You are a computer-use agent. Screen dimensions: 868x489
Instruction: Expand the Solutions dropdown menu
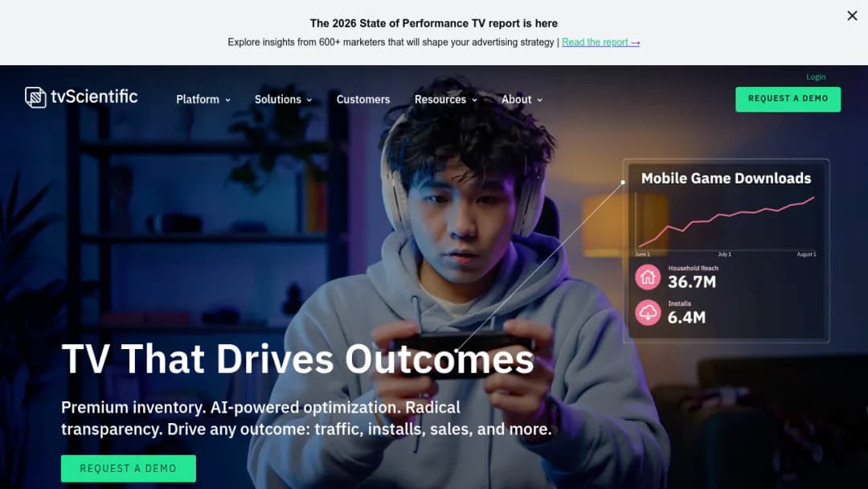(x=284, y=100)
